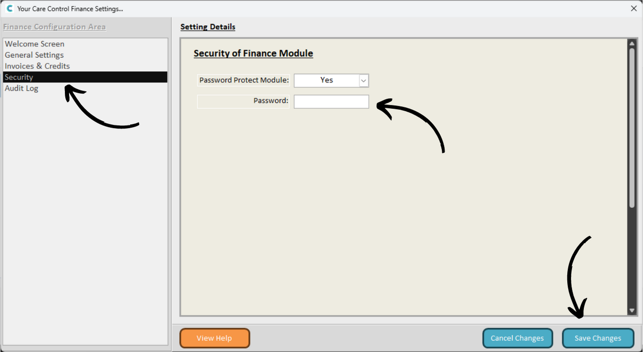This screenshot has width=644, height=352.
Task: Click Cancel Changes
Action: (517, 338)
